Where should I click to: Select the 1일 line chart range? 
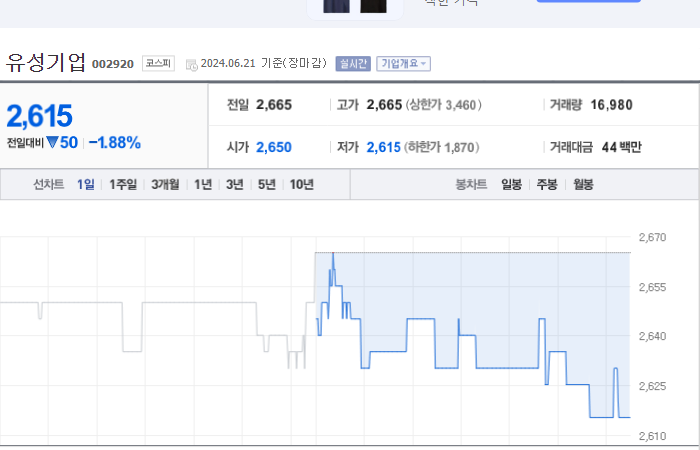coord(86,184)
